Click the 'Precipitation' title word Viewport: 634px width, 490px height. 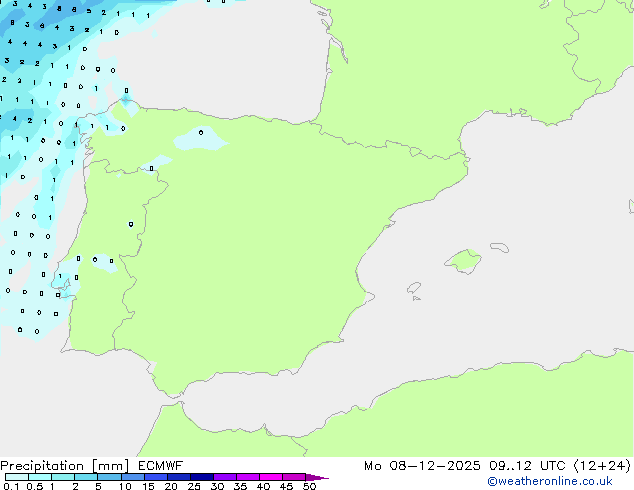point(42,466)
